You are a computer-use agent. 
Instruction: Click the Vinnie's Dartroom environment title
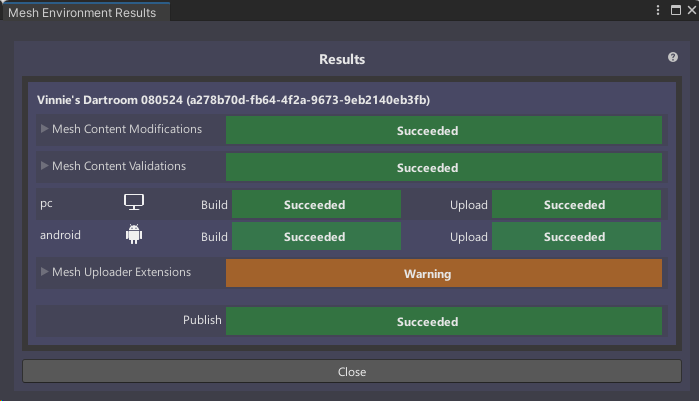233,100
